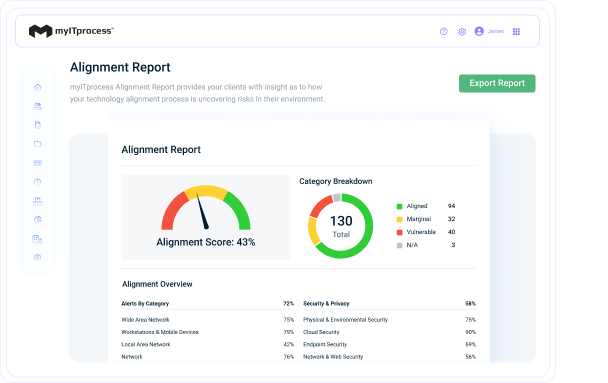
Task: Select the Cloud Security row
Action: pos(389,332)
